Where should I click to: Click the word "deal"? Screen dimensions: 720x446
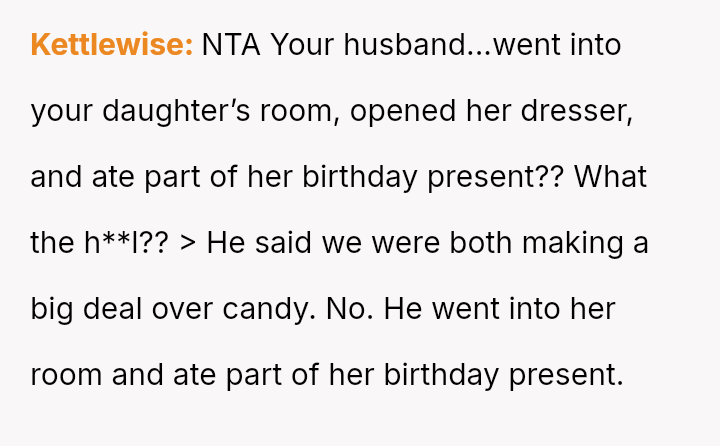pyautogui.click(x=114, y=310)
